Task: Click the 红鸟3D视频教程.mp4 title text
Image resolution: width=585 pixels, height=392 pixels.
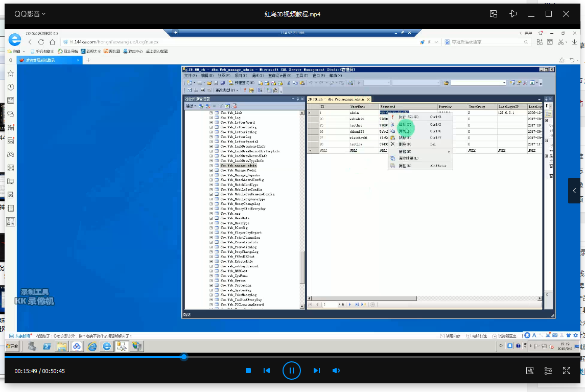Action: [292, 14]
